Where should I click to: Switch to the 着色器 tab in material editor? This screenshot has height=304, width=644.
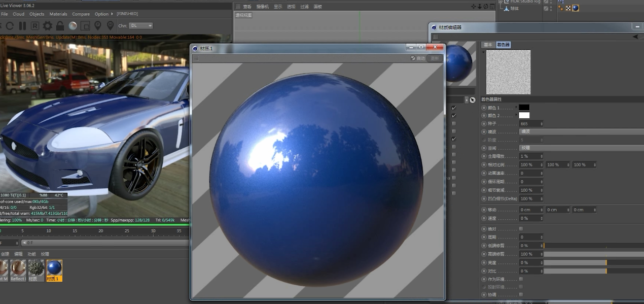coord(504,45)
